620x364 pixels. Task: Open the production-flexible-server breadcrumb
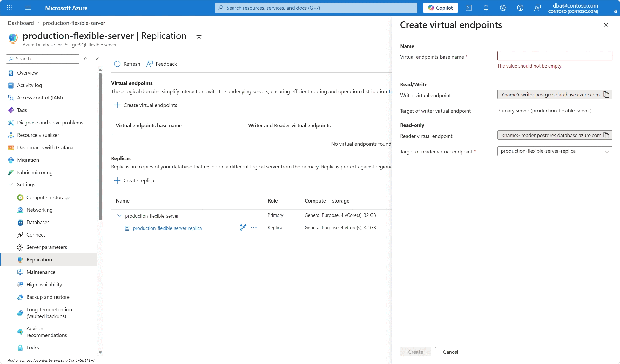pyautogui.click(x=74, y=23)
